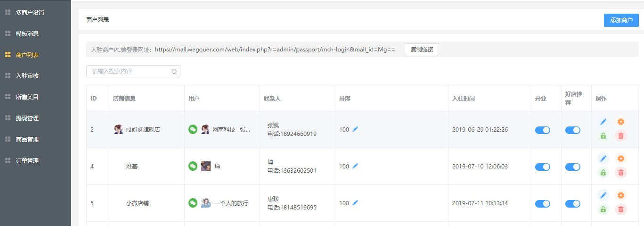Click the search magnifier icon
Viewport: 644px width, 226px height.
[174, 72]
